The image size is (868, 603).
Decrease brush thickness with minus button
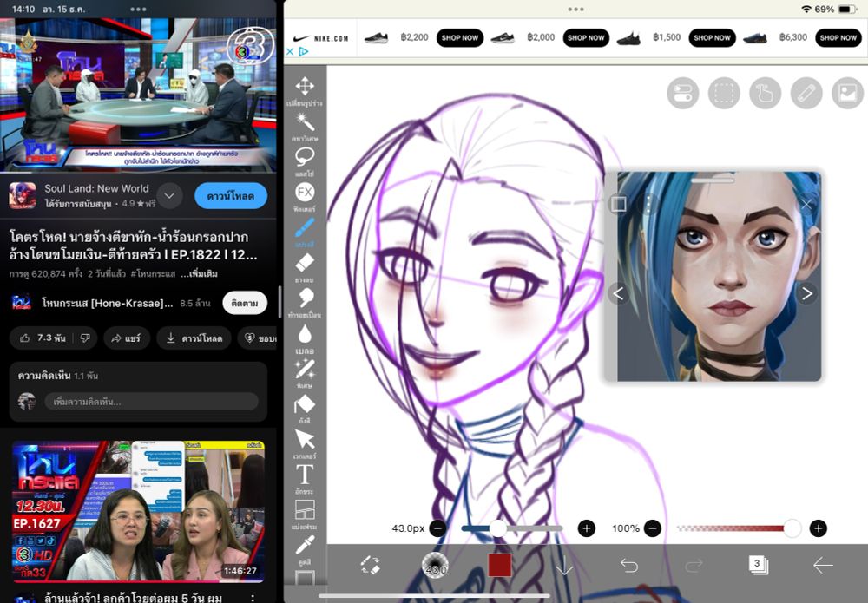coord(437,528)
